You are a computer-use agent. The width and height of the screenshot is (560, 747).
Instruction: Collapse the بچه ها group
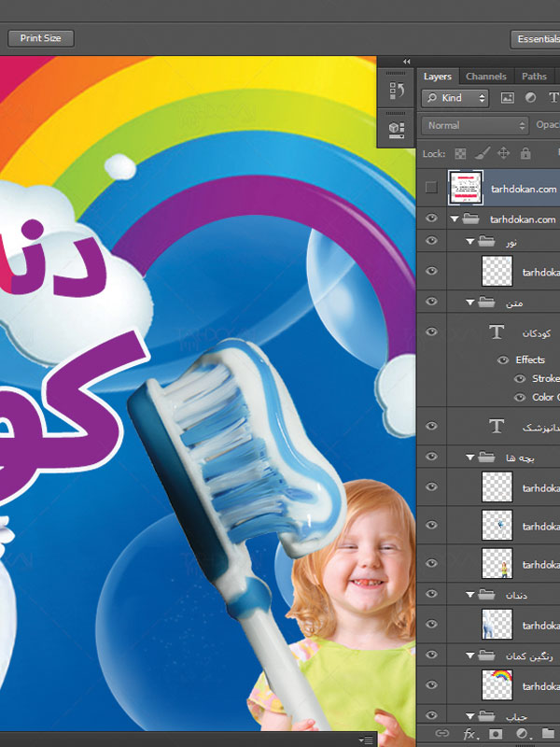click(470, 458)
